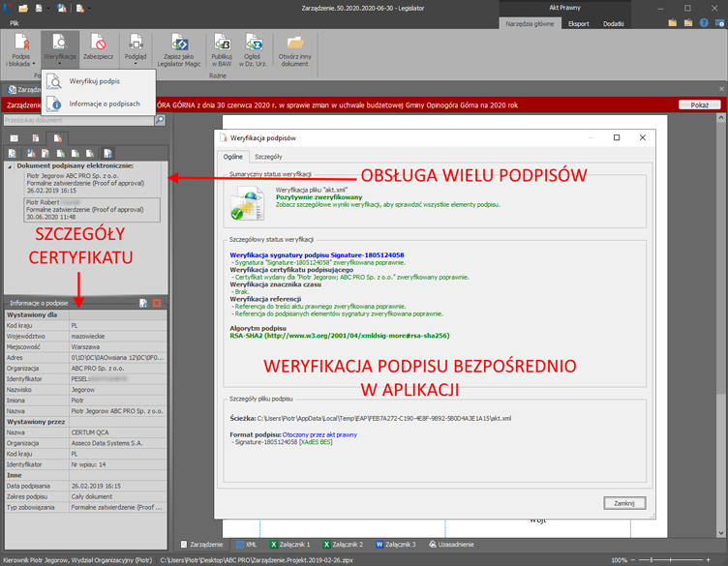Click Ogłoś w Dz. Urz. icon
Viewport: 728px width, 566px height.
[254, 43]
